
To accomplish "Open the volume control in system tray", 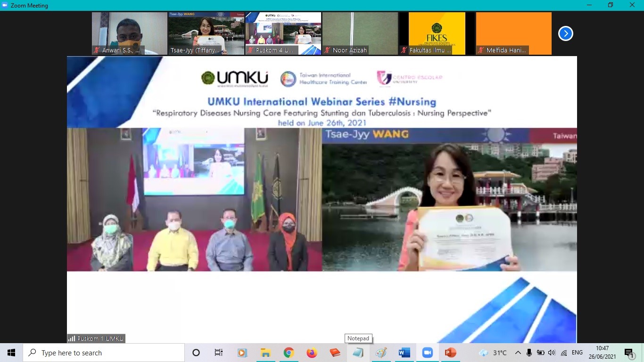I will click(552, 353).
